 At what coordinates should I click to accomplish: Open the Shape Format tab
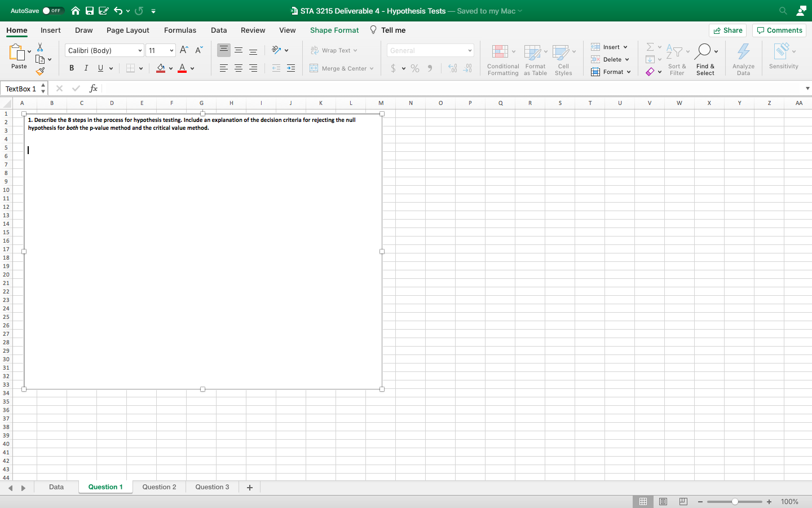tap(334, 30)
